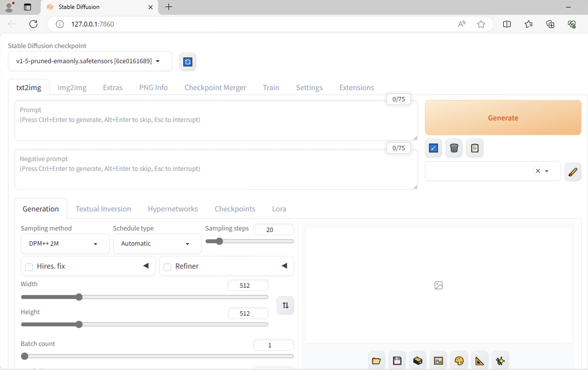This screenshot has height=370, width=588.
Task: Read generation parameters with the arrow icon
Action: point(433,148)
